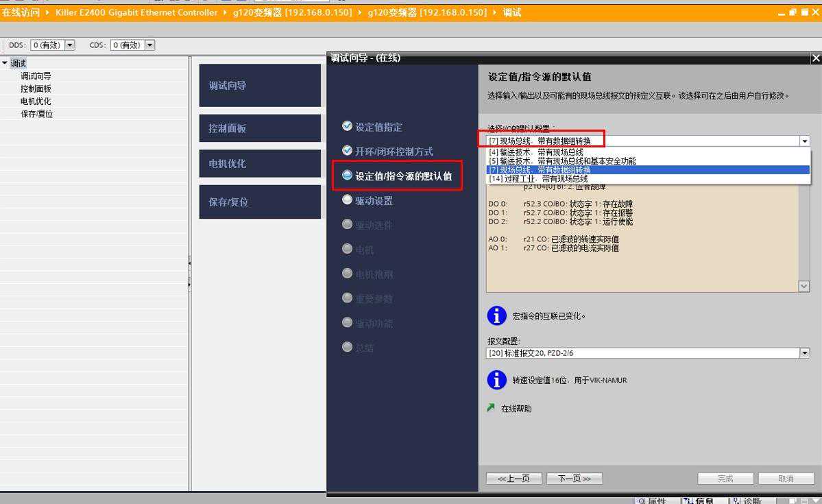The width and height of the screenshot is (822, 504).
Task: Select 电机优化 in the navigation tree
Action: [x=36, y=101]
